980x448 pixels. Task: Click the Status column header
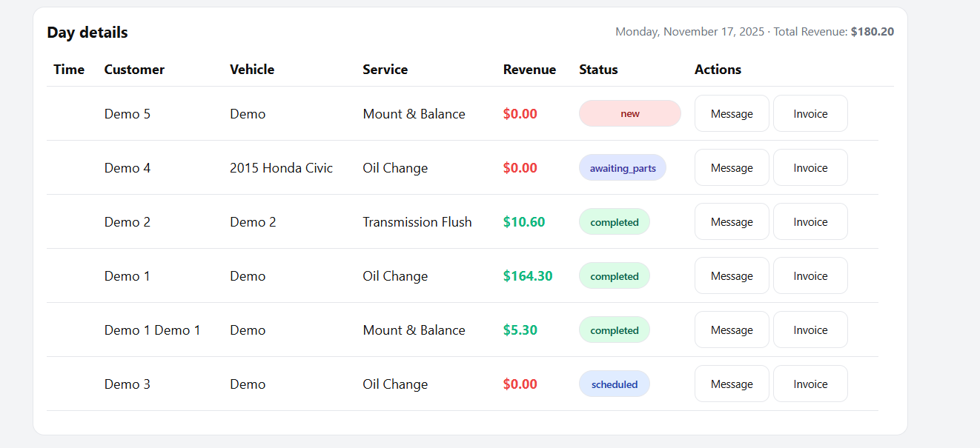click(x=597, y=70)
